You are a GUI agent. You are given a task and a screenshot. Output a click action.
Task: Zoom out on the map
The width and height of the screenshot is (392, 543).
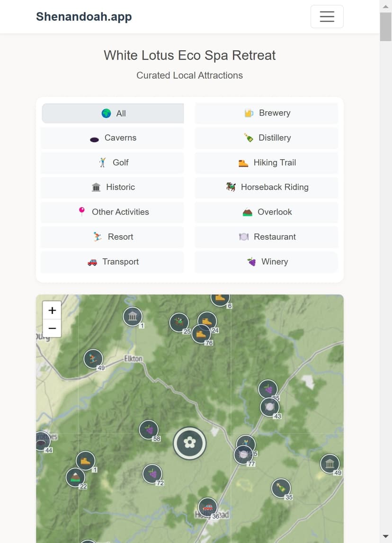click(52, 328)
